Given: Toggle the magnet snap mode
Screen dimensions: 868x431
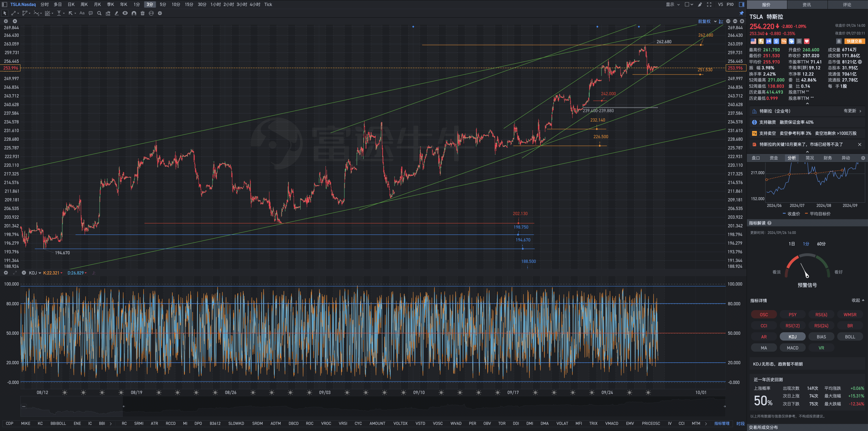Looking at the screenshot, I should (x=134, y=13).
